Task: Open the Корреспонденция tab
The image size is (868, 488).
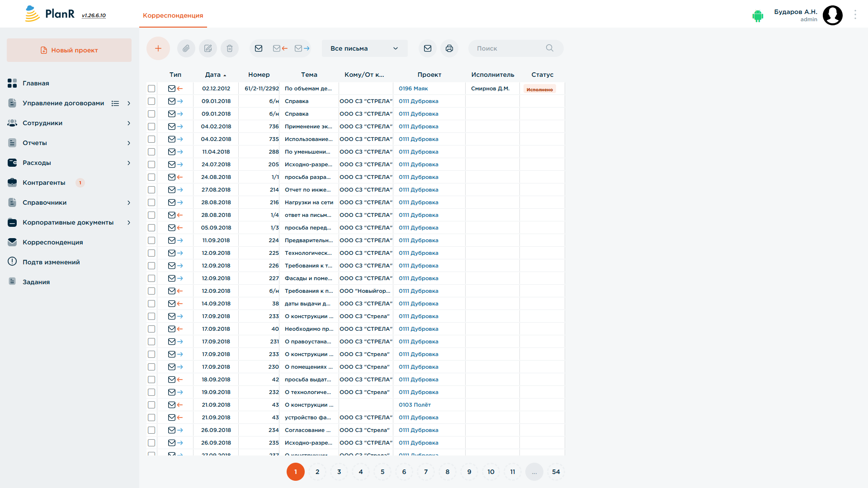Action: pos(173,15)
